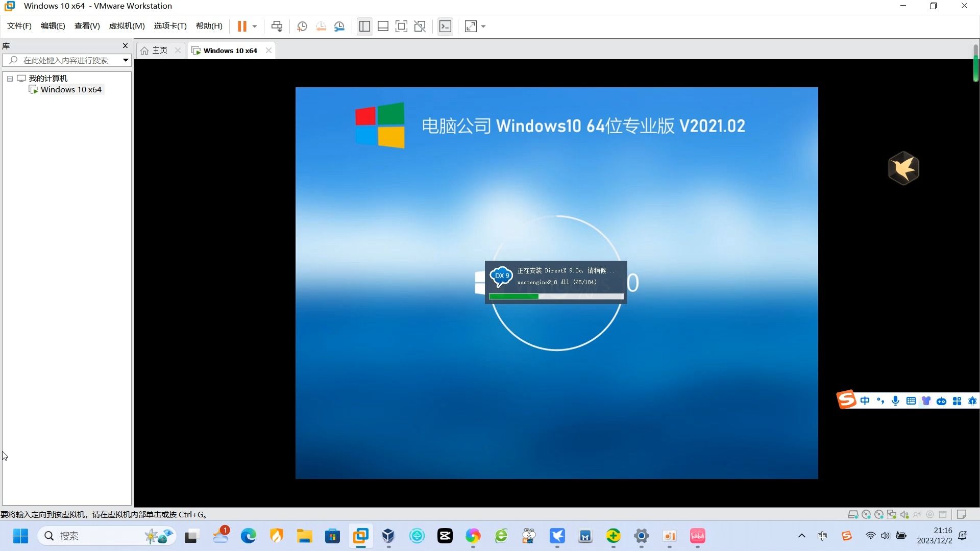Open the 文件(F) menu
The width and height of the screenshot is (980, 551).
(x=19, y=26)
